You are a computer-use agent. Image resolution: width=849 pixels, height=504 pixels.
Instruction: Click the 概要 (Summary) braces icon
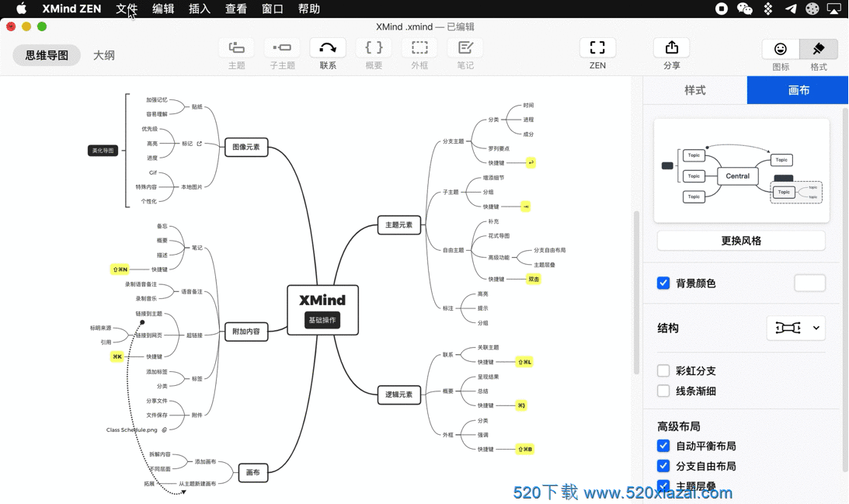click(x=374, y=48)
